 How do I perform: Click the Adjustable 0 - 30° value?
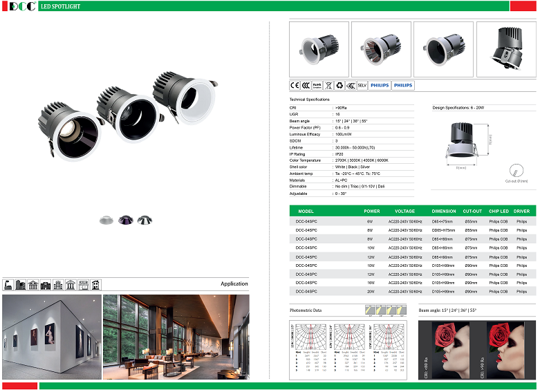(x=341, y=194)
